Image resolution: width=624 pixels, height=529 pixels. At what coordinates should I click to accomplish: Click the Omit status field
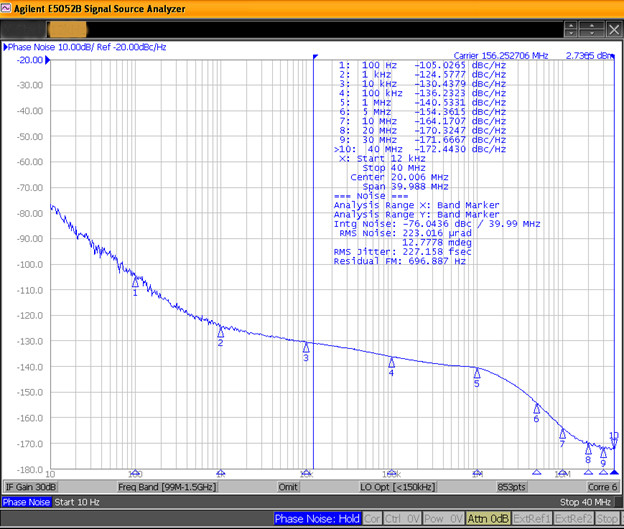288,487
